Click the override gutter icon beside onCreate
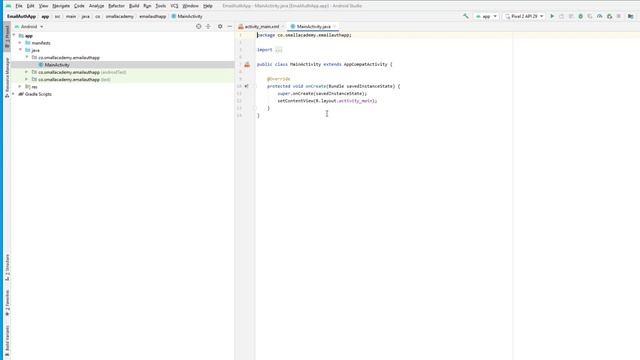Viewport: 640px width, 360px height. point(247,86)
